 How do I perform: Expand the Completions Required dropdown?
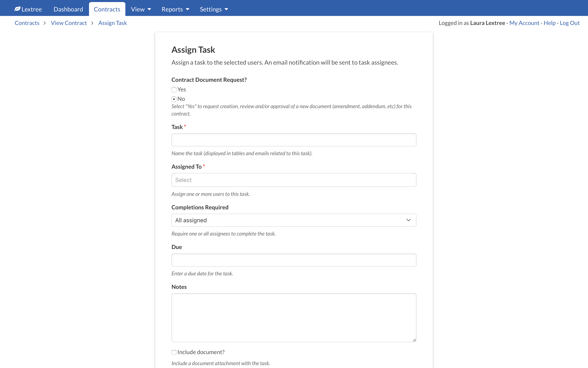coord(294,220)
